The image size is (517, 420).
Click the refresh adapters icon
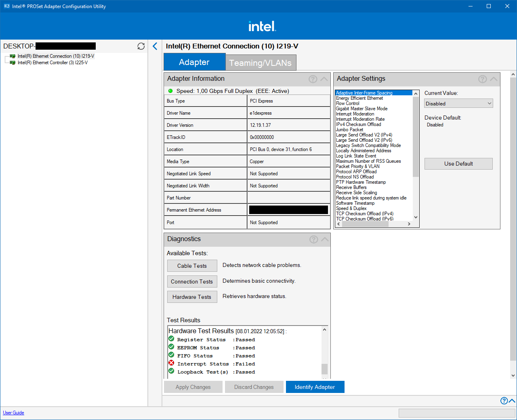(141, 46)
